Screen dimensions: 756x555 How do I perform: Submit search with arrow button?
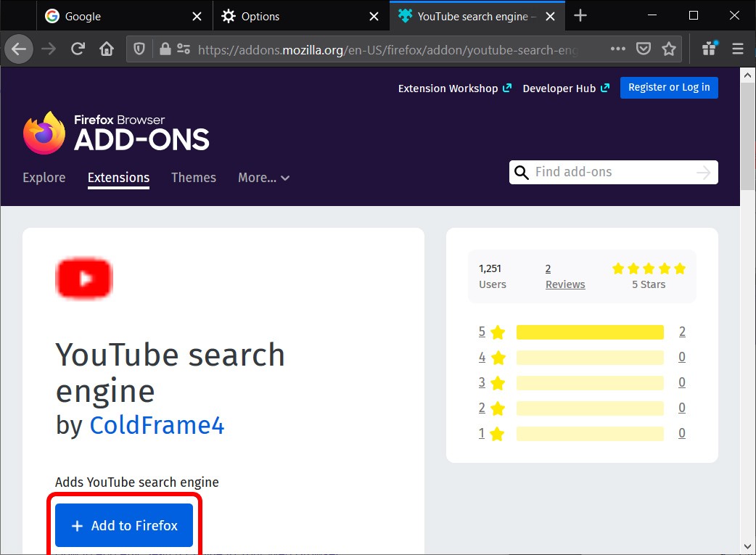pos(704,172)
